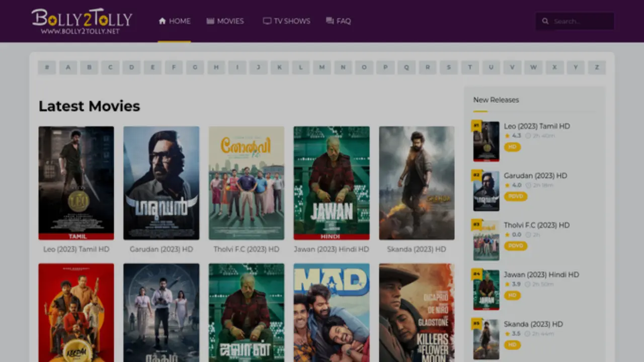Click the Tholvi F.C (2023) HD title link
Screen dimensions: 644x362
(246, 249)
